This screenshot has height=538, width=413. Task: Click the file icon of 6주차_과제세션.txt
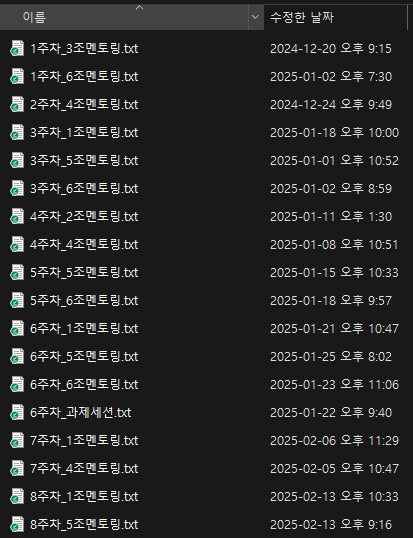(17, 412)
